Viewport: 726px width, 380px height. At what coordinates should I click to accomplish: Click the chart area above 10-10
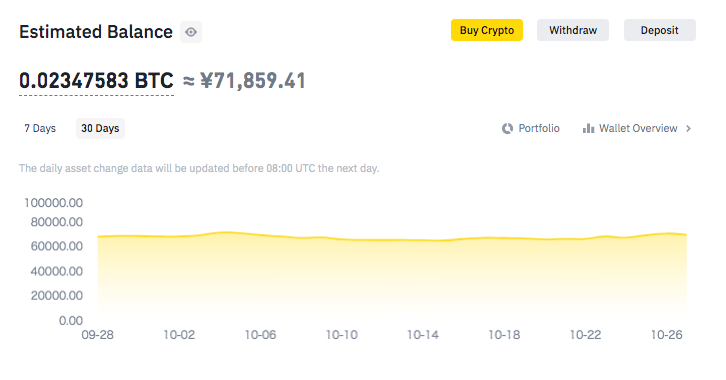point(342,278)
